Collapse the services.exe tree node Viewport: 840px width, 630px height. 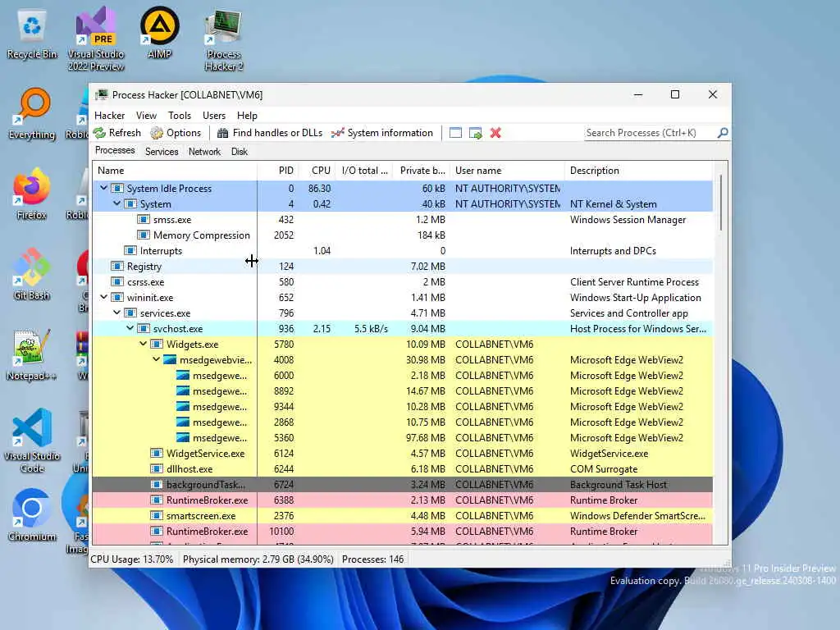[116, 313]
